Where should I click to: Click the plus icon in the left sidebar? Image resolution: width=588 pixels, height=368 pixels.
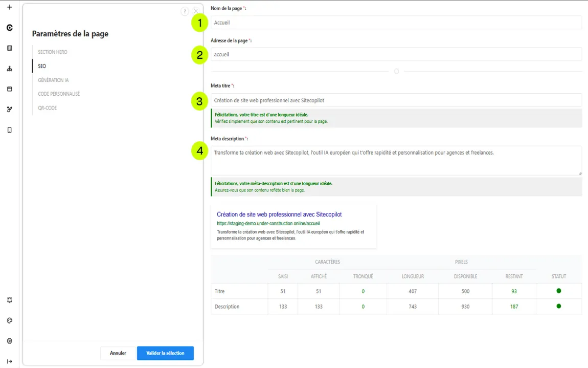[9, 7]
